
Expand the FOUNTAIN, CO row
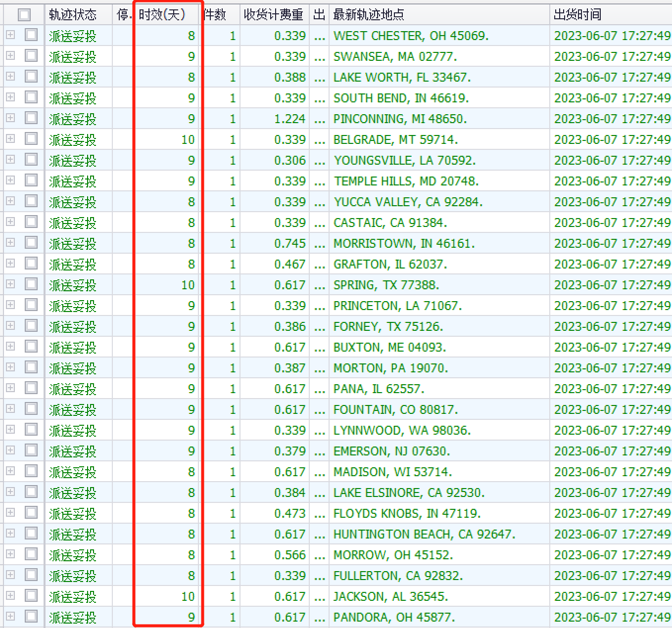click(10, 408)
